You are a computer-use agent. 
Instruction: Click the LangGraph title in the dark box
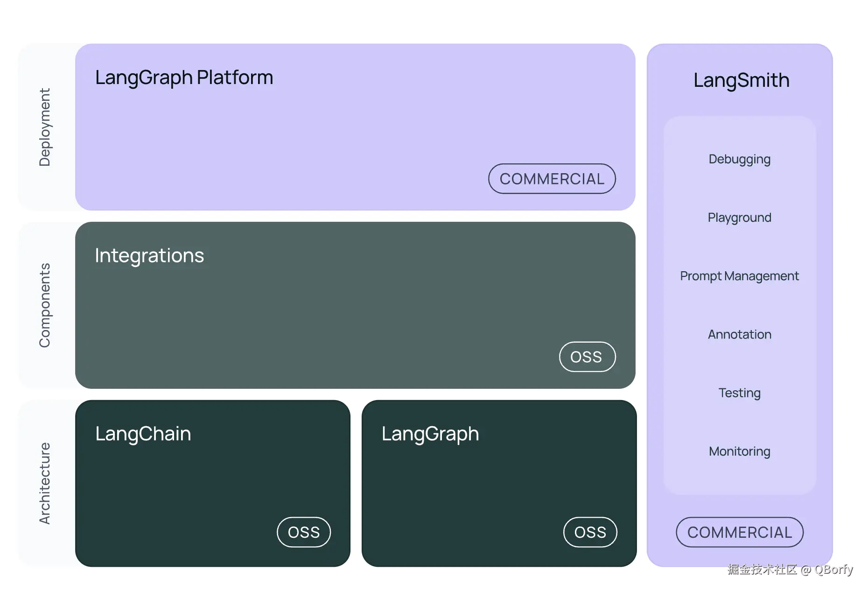tap(430, 434)
